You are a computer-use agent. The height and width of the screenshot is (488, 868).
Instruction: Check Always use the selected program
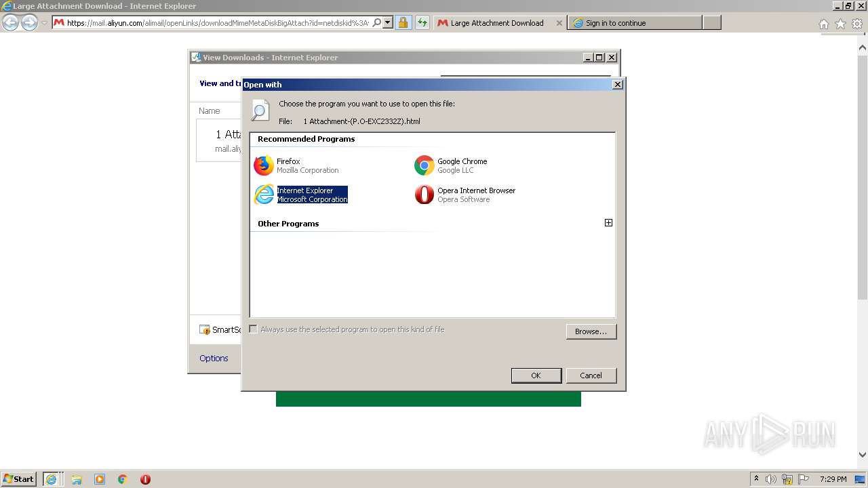coord(254,329)
